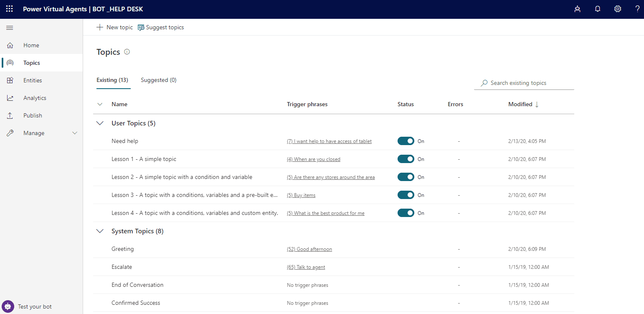Click the Modified sort arrow
The width and height of the screenshot is (644, 314).
pos(537,104)
